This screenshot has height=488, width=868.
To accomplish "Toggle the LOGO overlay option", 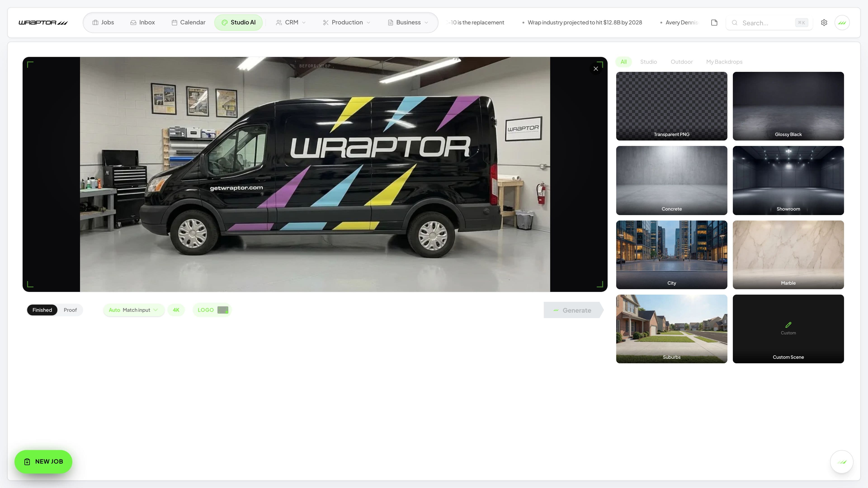I will tap(212, 310).
